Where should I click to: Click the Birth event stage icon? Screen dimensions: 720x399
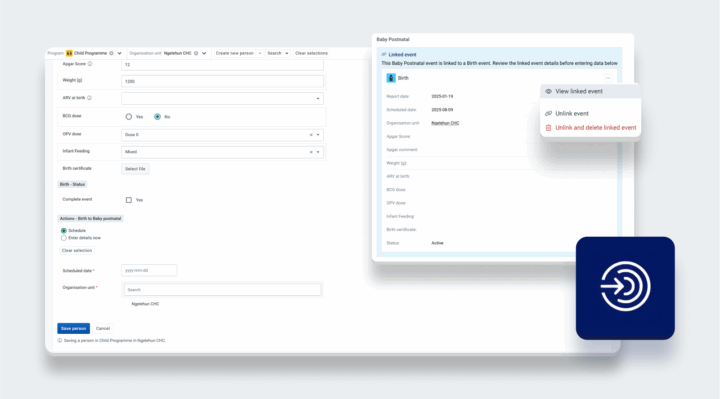click(x=391, y=78)
